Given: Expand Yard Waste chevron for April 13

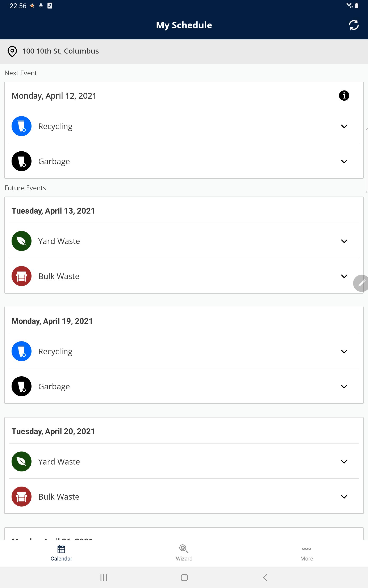Looking at the screenshot, I should pyautogui.click(x=344, y=241).
